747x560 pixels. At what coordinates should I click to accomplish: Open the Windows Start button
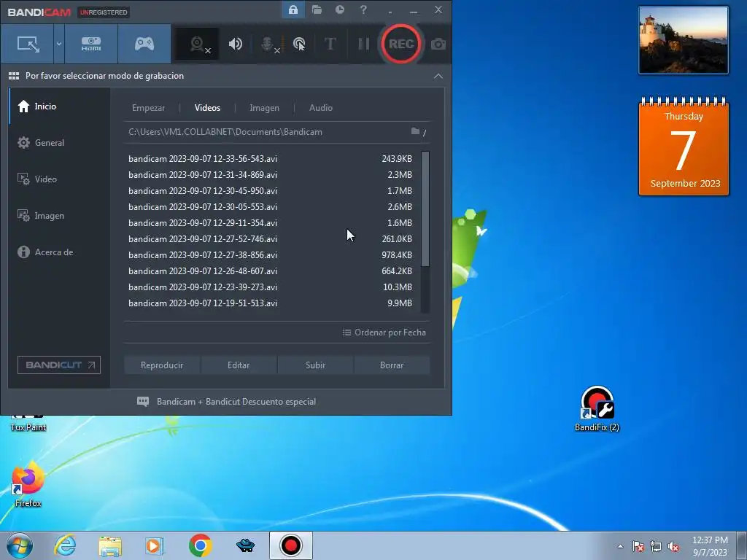coord(20,545)
